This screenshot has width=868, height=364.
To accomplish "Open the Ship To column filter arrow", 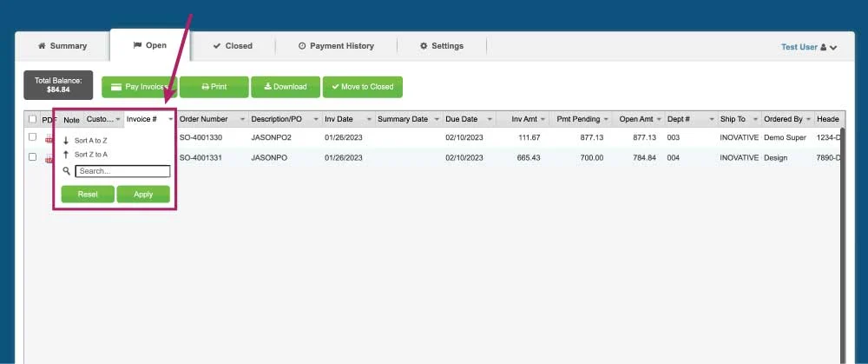I will [x=756, y=120].
